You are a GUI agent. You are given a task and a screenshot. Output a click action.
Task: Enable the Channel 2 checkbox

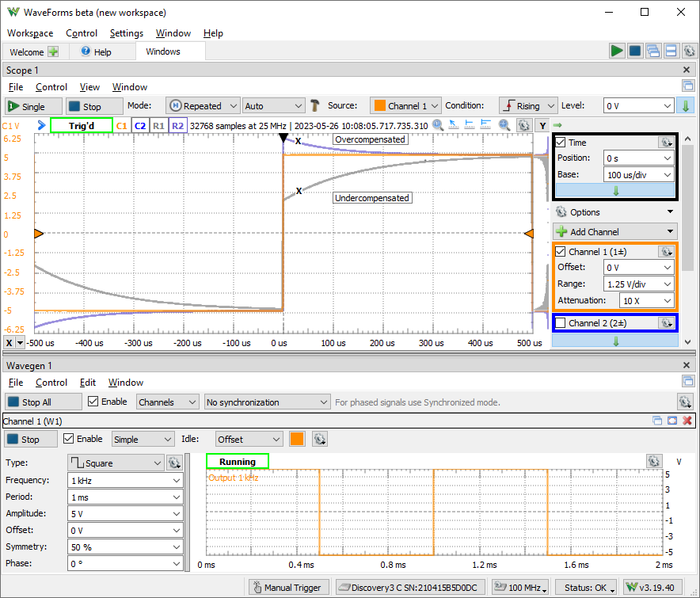(561, 323)
